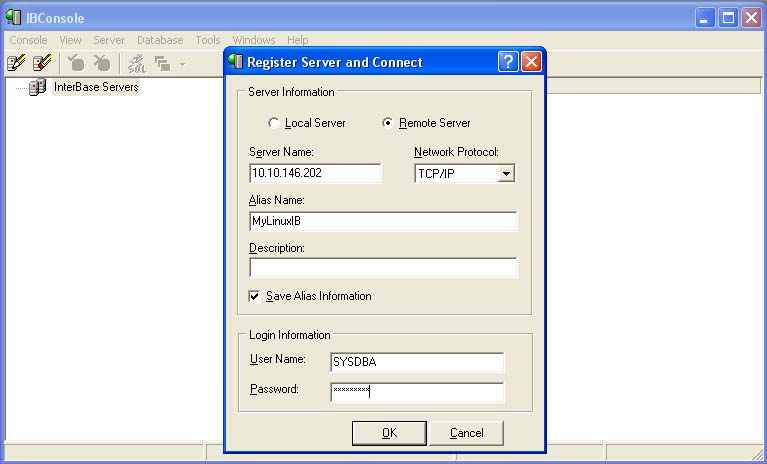
Task: Open the Interactive SQL toolbar icon
Action: (x=136, y=63)
